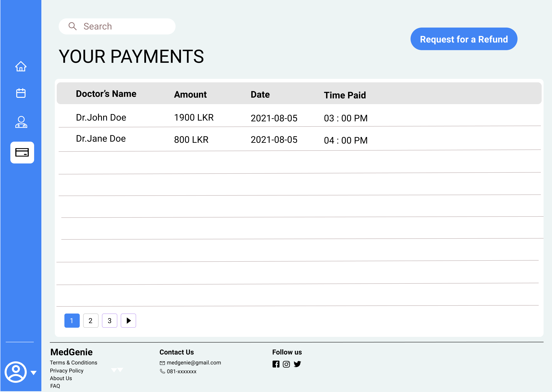Screen dimensions: 552x392
Task: Click the user avatar icon
Action: (x=16, y=372)
